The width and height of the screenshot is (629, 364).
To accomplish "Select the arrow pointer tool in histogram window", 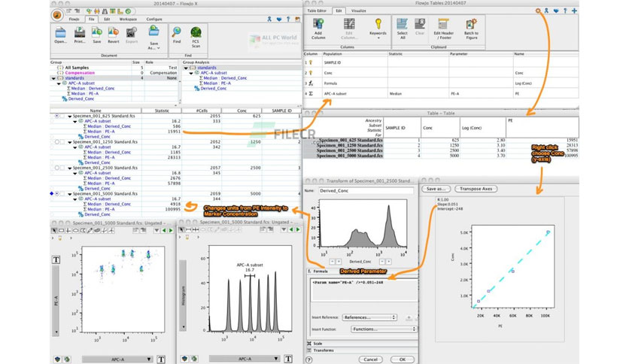I will [x=182, y=229].
